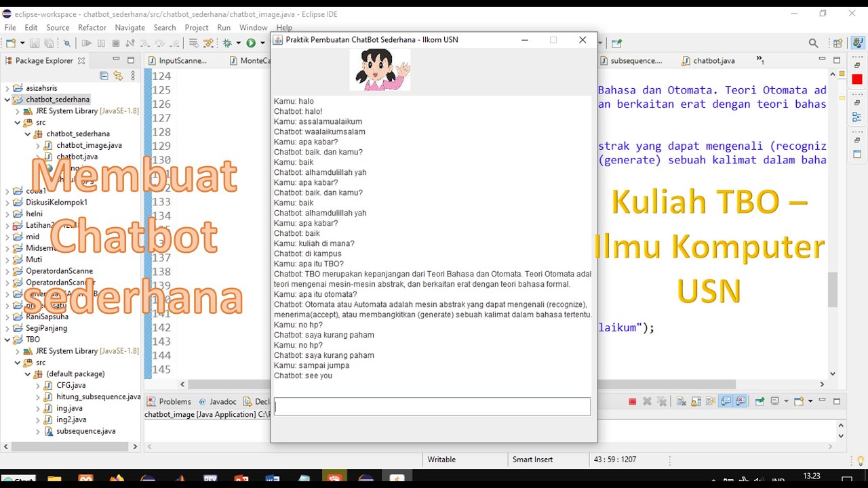This screenshot has width=868, height=488.
Task: Toggle Show Console on standard output change
Action: coord(726,401)
